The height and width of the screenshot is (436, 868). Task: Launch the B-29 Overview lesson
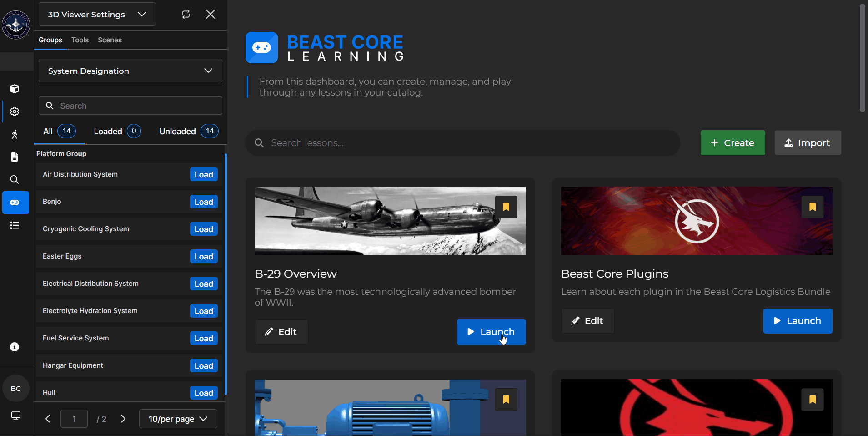pos(491,332)
